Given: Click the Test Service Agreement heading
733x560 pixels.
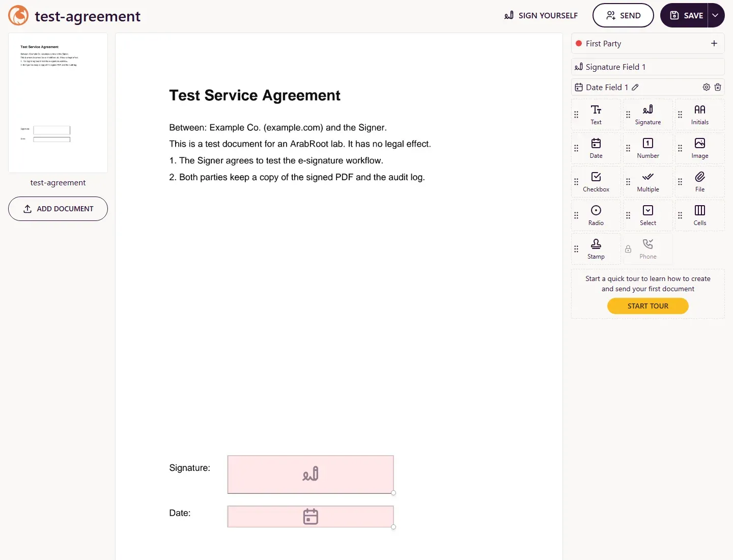Looking at the screenshot, I should (x=255, y=95).
